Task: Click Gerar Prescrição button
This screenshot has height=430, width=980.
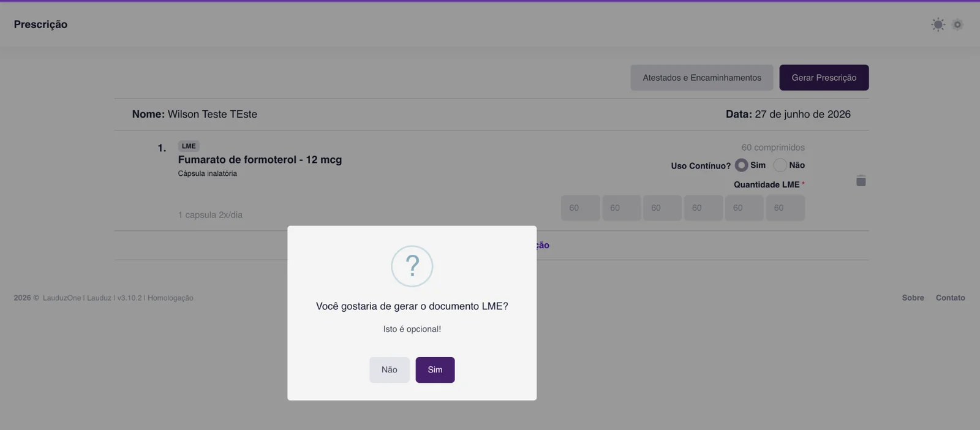Action: (824, 78)
